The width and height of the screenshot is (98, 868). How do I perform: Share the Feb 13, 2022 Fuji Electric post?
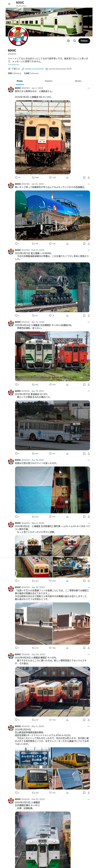[x=89, y=316]
